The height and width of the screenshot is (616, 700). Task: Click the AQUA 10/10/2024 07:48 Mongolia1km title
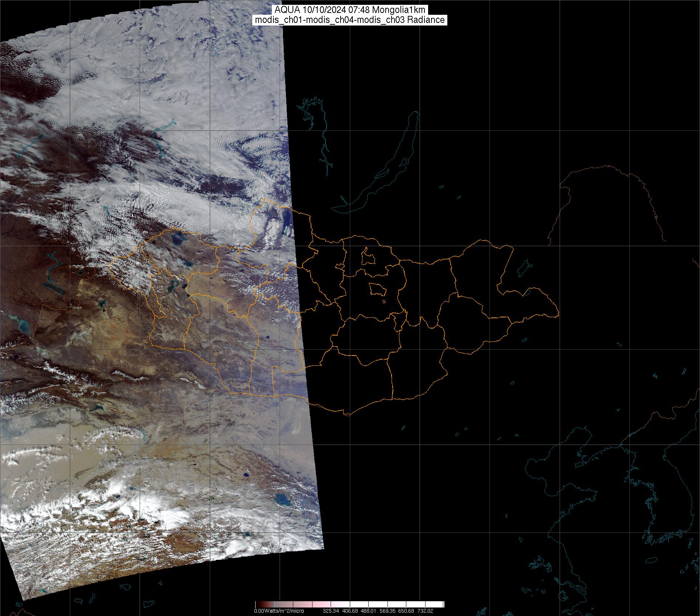tap(350, 10)
